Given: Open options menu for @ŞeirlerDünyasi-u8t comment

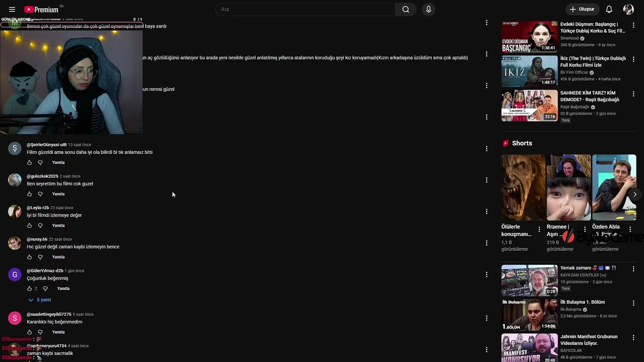Looking at the screenshot, I should (x=486, y=148).
